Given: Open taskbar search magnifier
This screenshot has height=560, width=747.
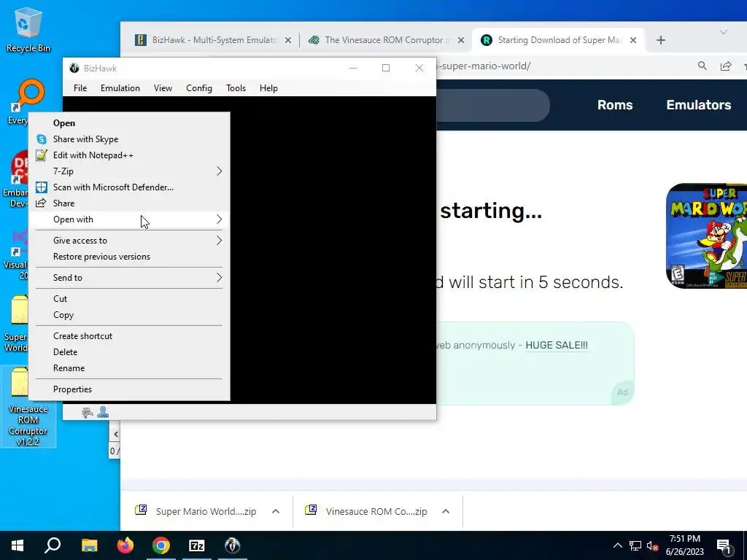Looking at the screenshot, I should tap(53, 545).
